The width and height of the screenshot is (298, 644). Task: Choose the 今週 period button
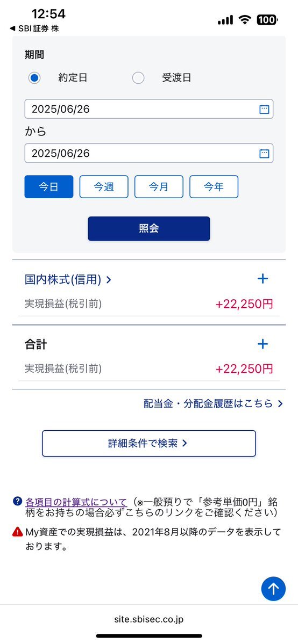[104, 187]
